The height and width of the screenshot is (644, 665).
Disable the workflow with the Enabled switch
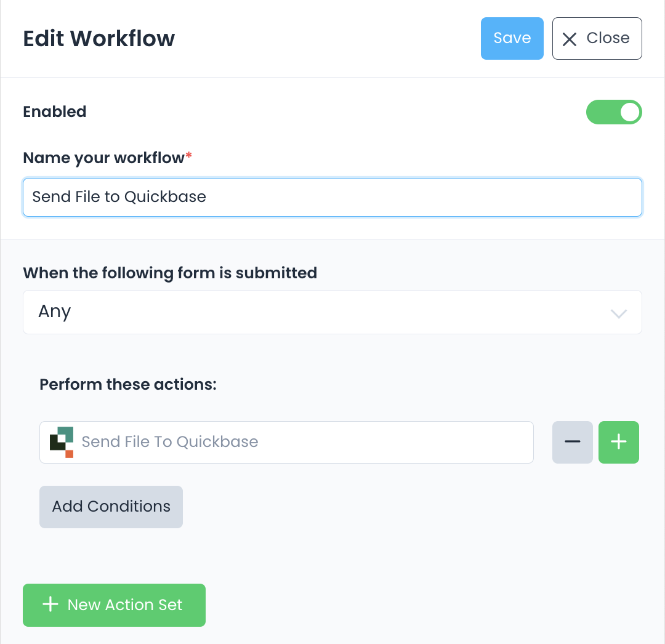[x=613, y=112]
